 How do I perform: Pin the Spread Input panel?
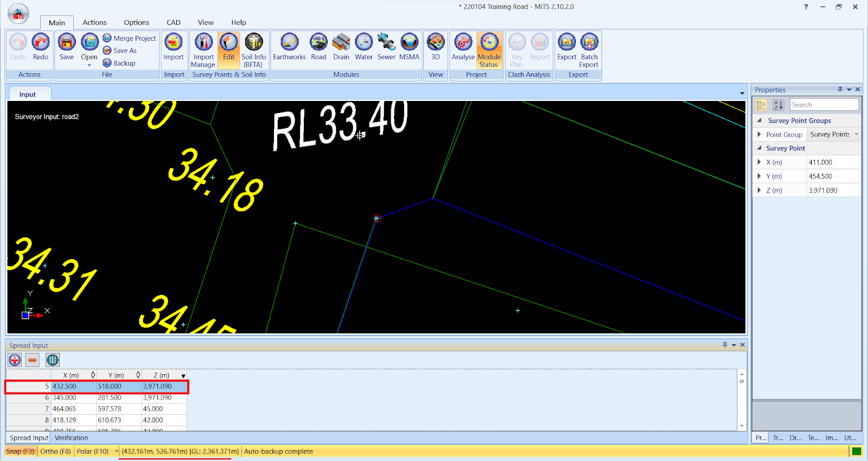(x=725, y=345)
